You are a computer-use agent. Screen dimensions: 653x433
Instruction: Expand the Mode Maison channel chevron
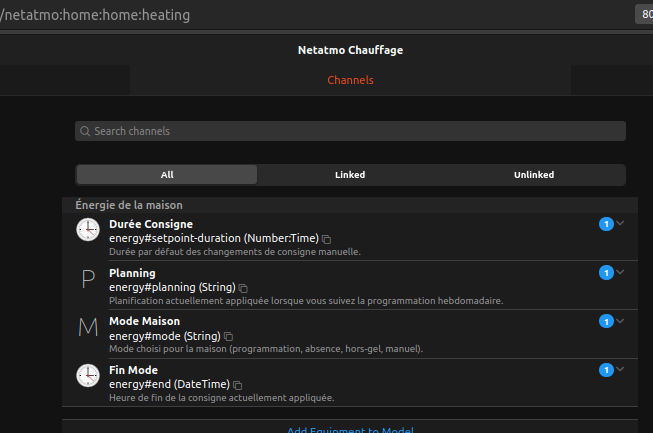coord(620,321)
